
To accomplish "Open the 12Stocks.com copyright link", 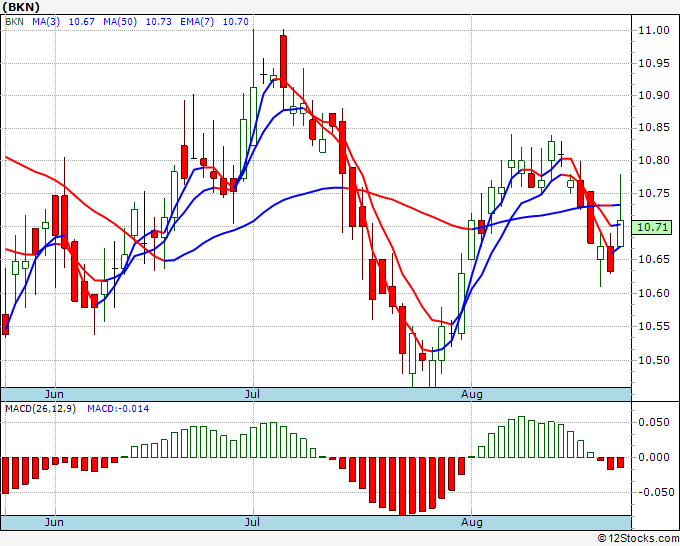I will pos(638,539).
